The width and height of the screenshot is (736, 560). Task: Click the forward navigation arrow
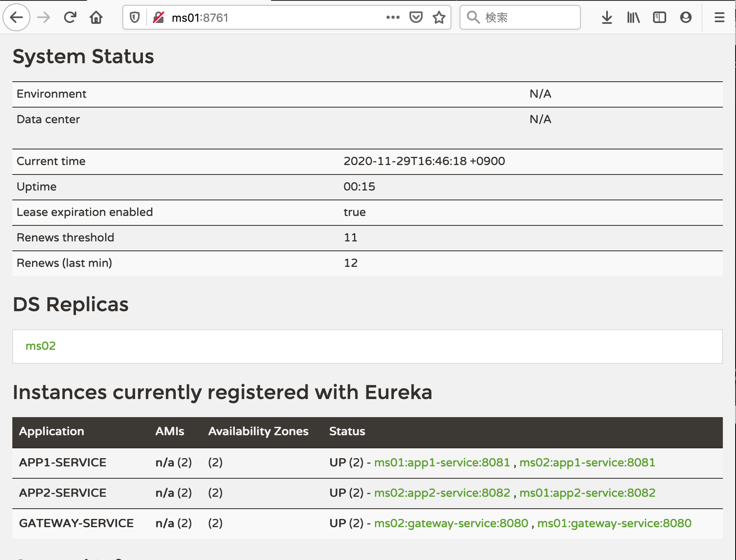click(x=44, y=17)
